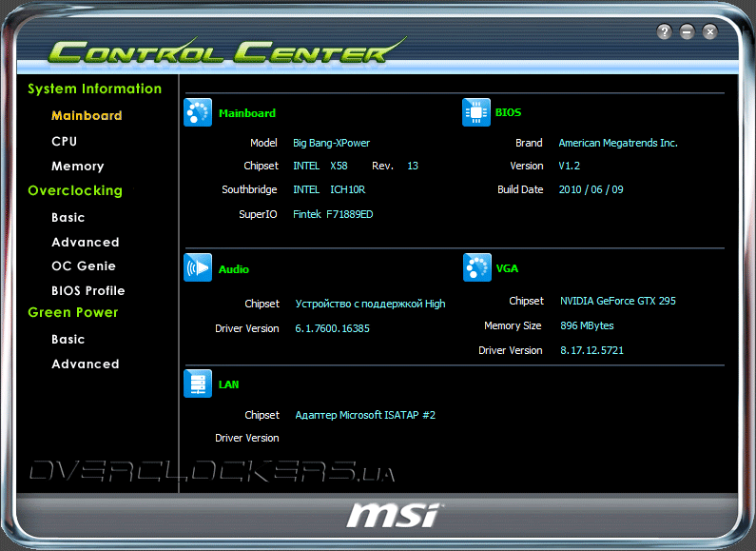Screen dimensions: 756x551
Task: Click build date 2010 / 06 / 09
Action: [591, 189]
